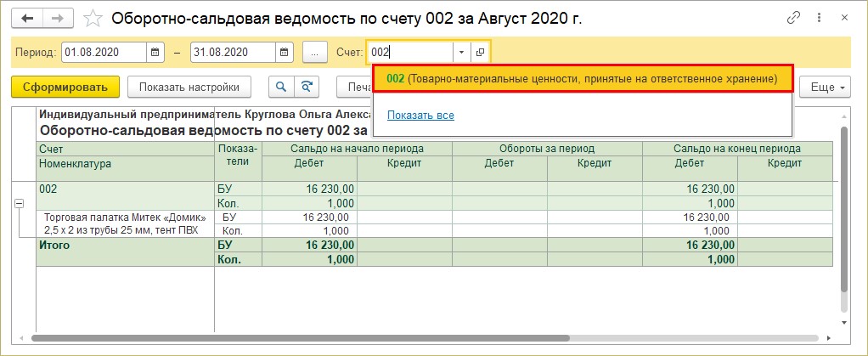Screen dimensions: 868x356
Task: Select account 002 suggestion from list
Action: coord(584,79)
